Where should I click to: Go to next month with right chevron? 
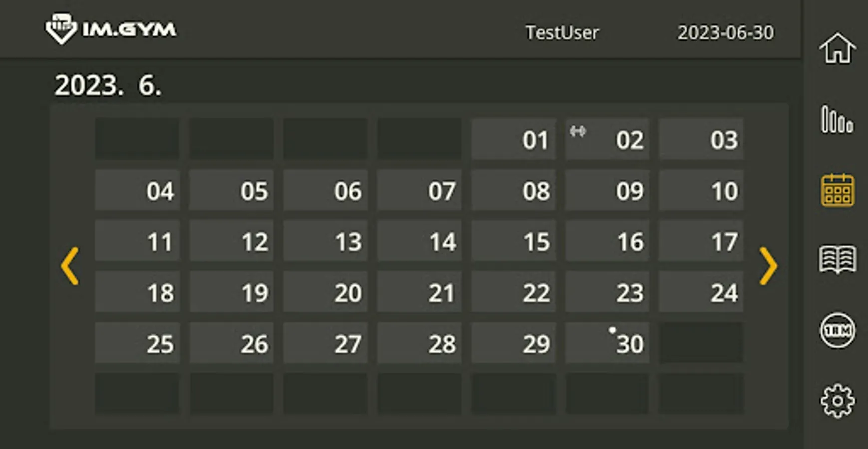click(768, 266)
